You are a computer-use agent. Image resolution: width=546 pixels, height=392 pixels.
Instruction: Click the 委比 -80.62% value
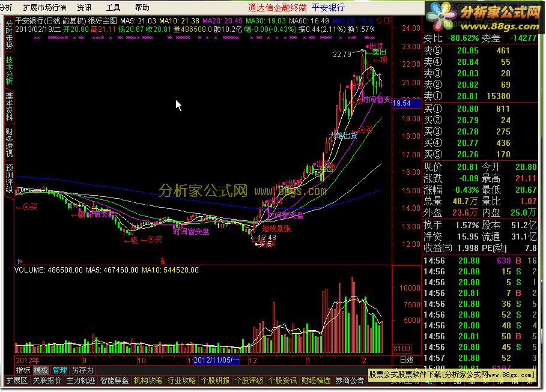click(x=463, y=38)
